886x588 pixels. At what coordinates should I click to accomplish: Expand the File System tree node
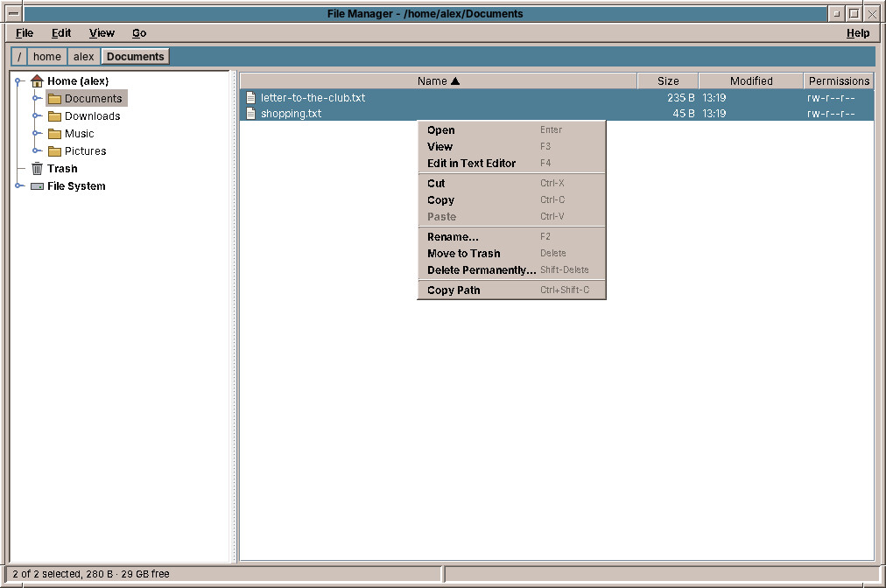[x=18, y=185]
